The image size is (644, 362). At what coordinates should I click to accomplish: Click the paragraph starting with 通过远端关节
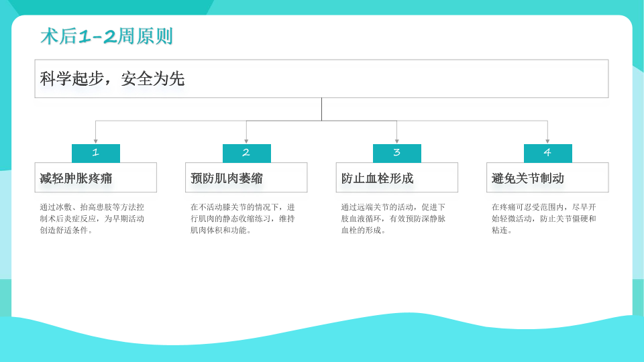pyautogui.click(x=393, y=219)
